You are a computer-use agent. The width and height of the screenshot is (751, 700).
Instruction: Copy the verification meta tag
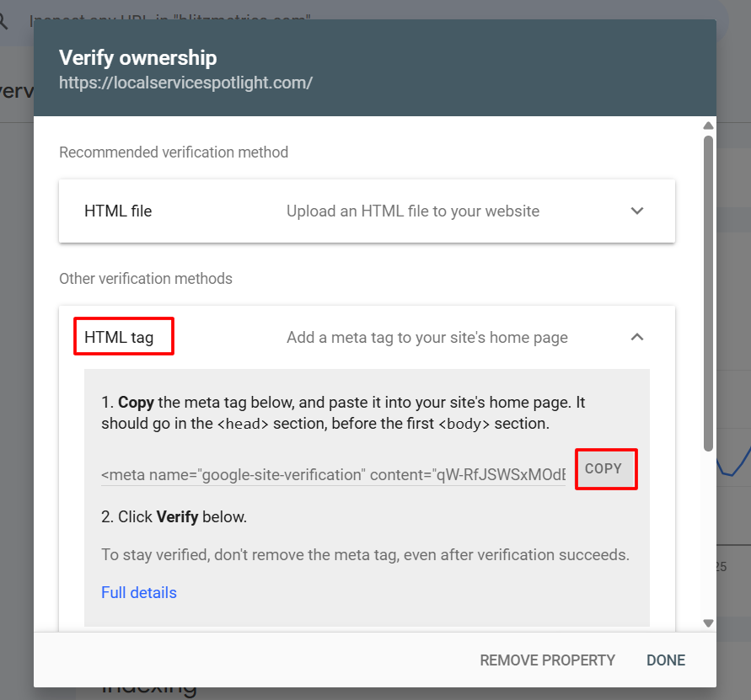pos(605,469)
